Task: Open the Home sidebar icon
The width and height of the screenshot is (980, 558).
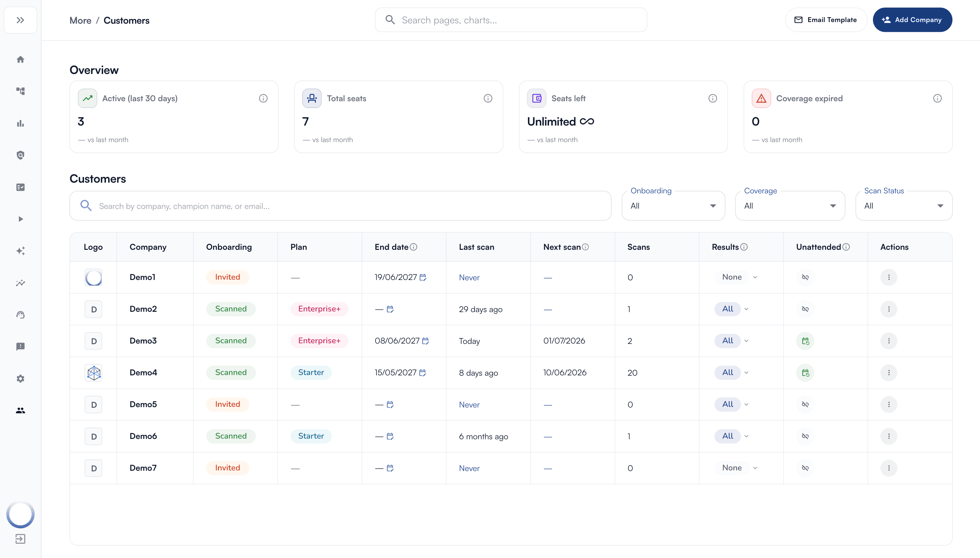Action: click(x=20, y=59)
